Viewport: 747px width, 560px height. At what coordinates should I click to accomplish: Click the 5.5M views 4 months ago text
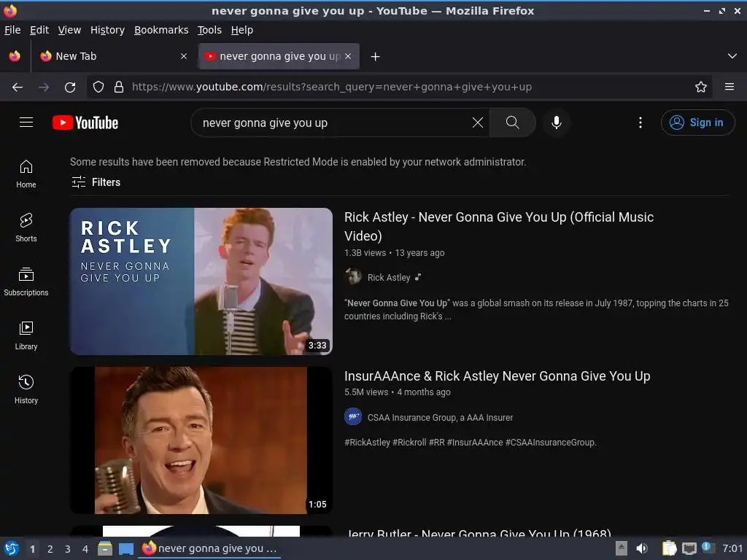(x=398, y=392)
